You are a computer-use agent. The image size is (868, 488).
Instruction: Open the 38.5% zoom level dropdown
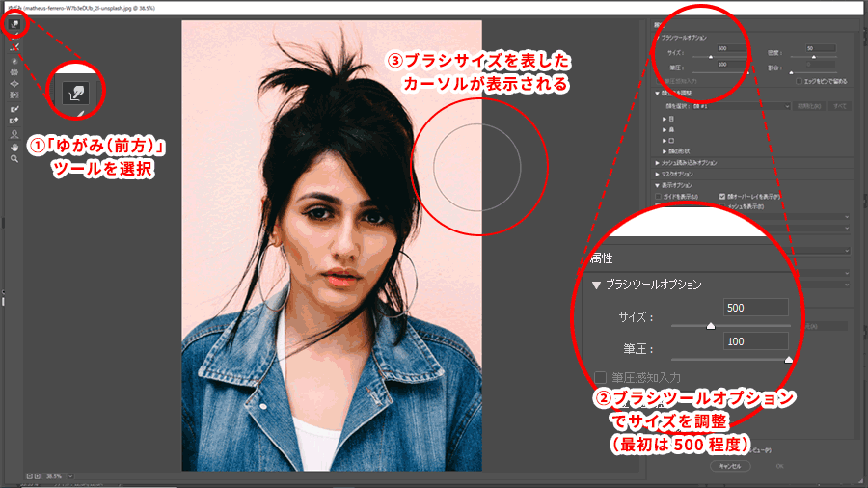click(x=70, y=476)
